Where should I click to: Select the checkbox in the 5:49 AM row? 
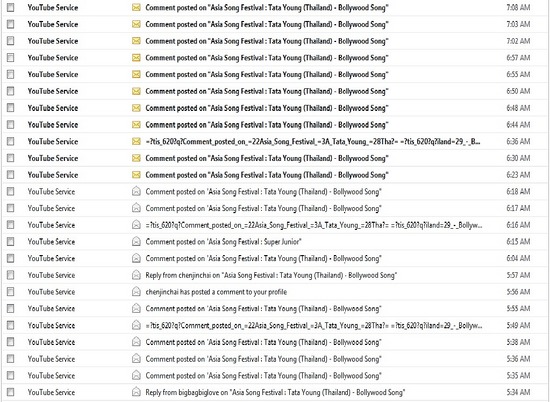(11, 325)
